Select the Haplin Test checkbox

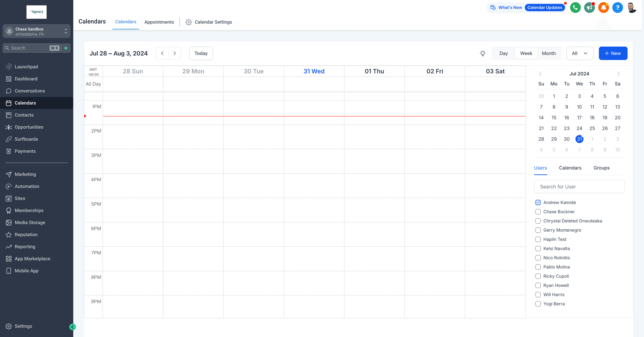(x=538, y=239)
